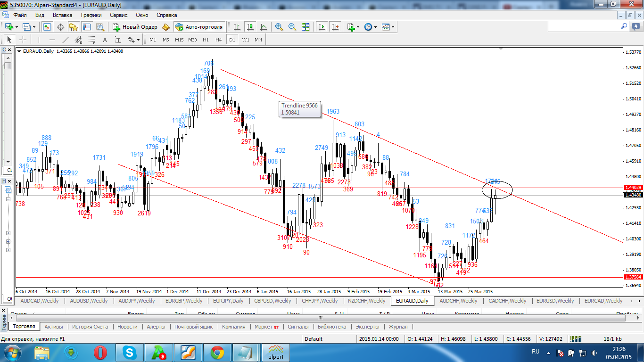Viewport: 644px width, 362px height.
Task: Open the profiles dropdown arrow
Action: [x=34, y=27]
